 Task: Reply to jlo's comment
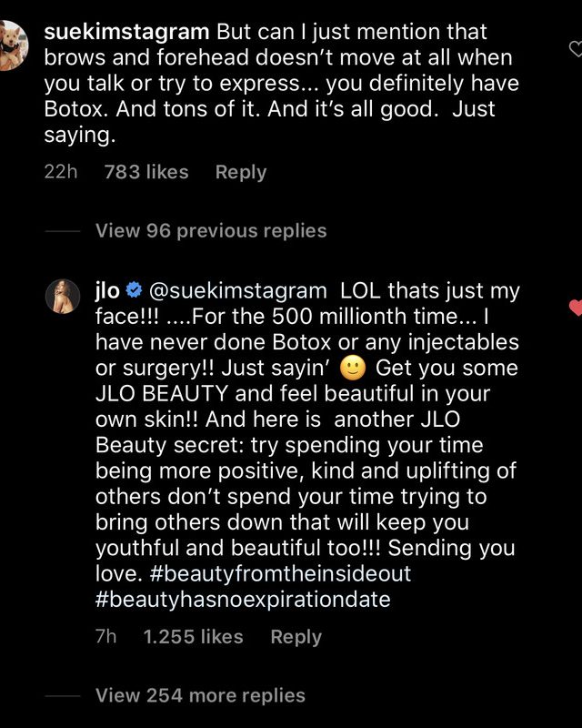pyautogui.click(x=296, y=637)
